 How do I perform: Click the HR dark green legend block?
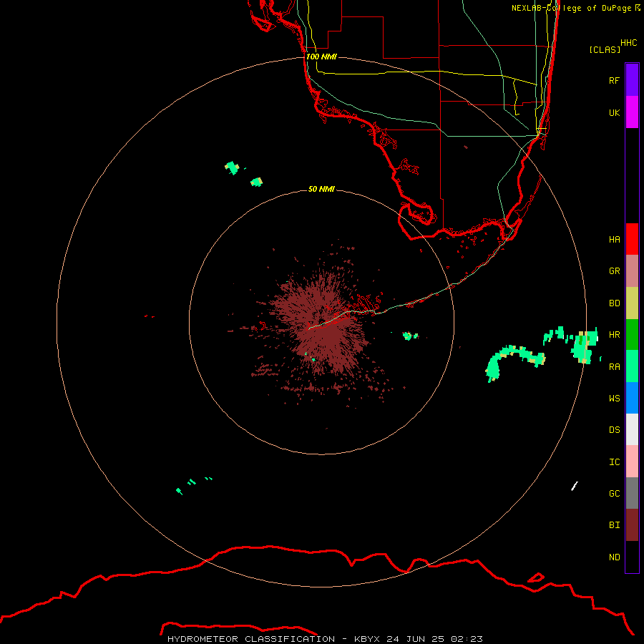[x=632, y=335]
